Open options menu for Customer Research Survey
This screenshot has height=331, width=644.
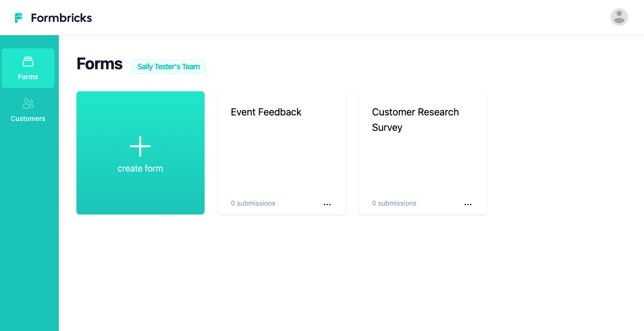coord(468,204)
